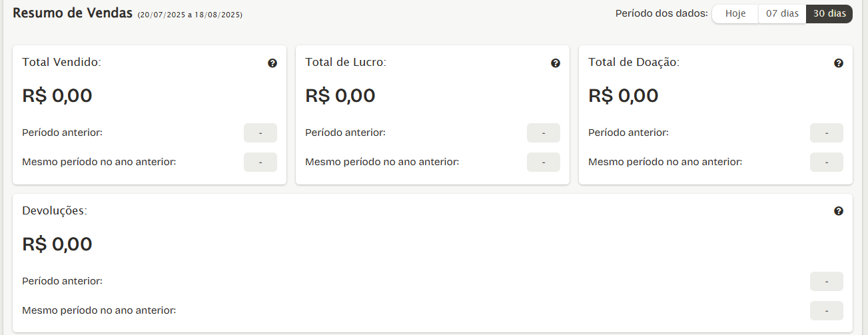
Task: Click year-over-year badge in Total de Lucro
Action: pyautogui.click(x=544, y=163)
